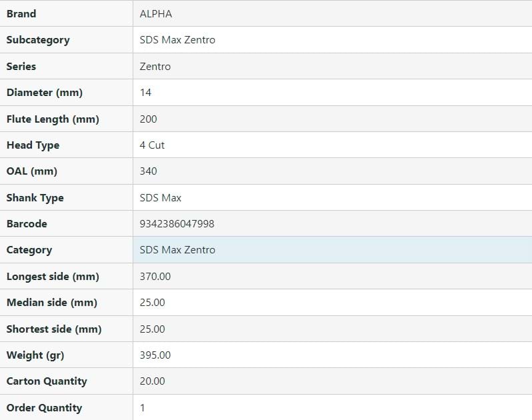Select the barcode number 9342386047998
532x420 pixels.
click(x=177, y=224)
